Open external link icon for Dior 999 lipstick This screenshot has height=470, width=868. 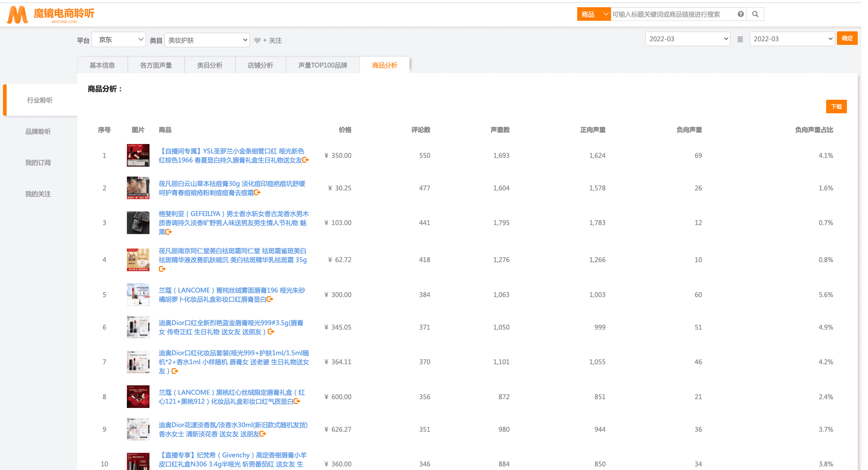tap(271, 332)
